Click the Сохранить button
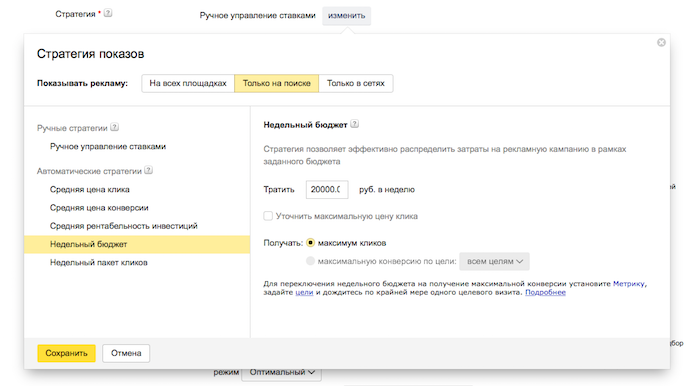Viewport: 700px width, 386px height. (67, 353)
